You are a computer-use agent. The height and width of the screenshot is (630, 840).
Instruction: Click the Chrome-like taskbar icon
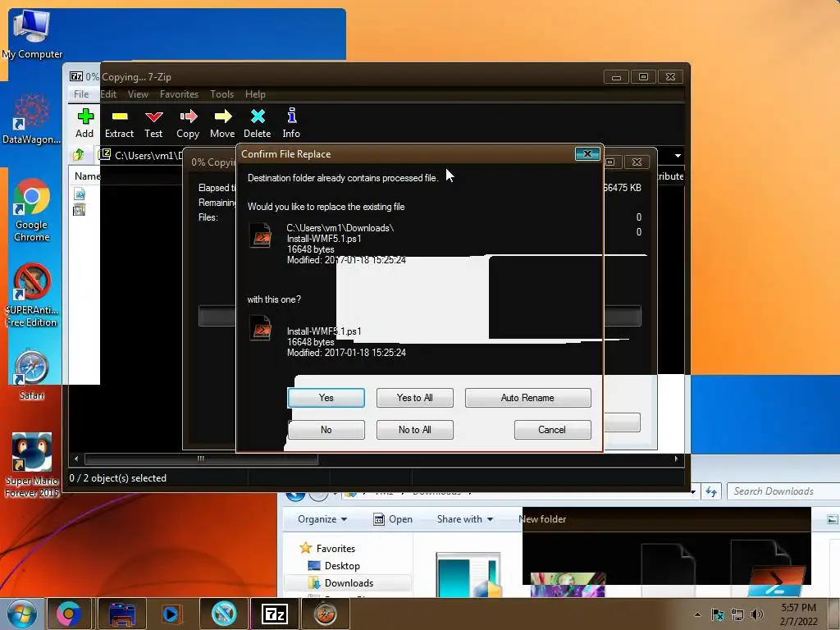[x=69, y=614]
